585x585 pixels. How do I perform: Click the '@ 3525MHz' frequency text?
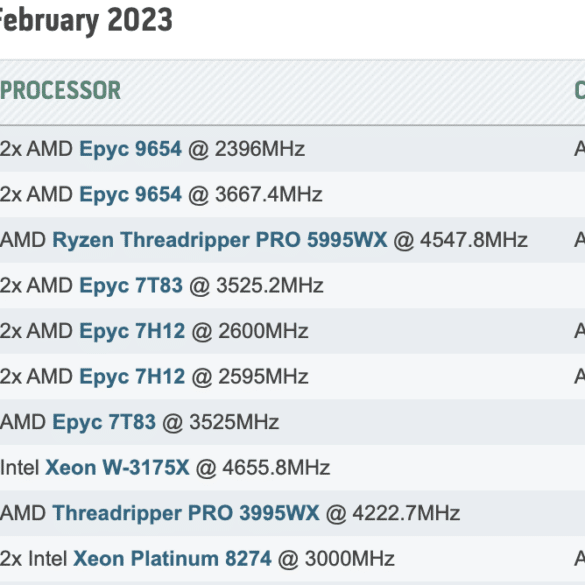click(220, 422)
